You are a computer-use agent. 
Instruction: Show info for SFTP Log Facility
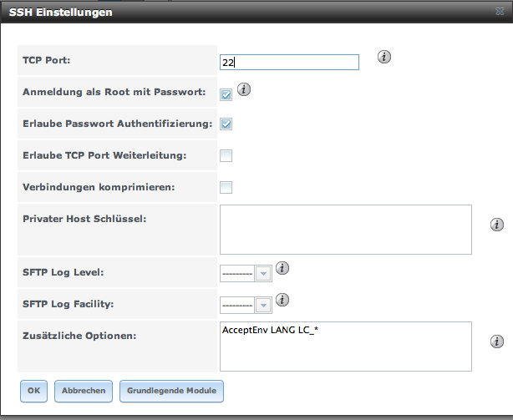coord(282,300)
